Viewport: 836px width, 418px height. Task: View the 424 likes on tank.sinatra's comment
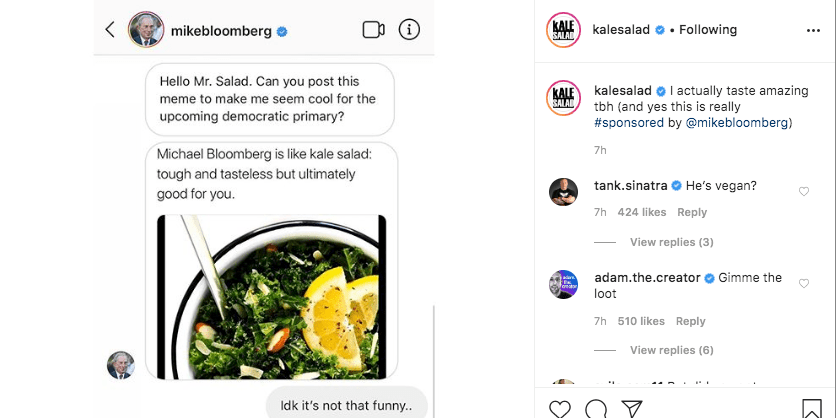click(x=642, y=212)
